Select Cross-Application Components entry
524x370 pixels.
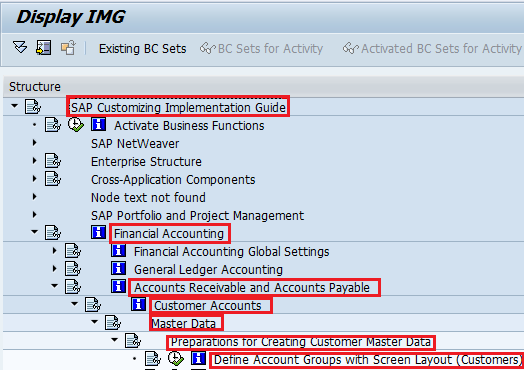click(x=173, y=180)
